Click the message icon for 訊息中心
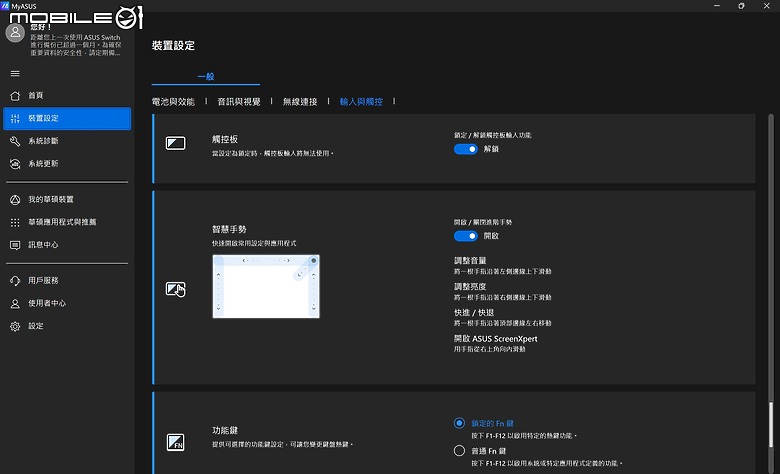This screenshot has height=474, width=780. coord(15,245)
